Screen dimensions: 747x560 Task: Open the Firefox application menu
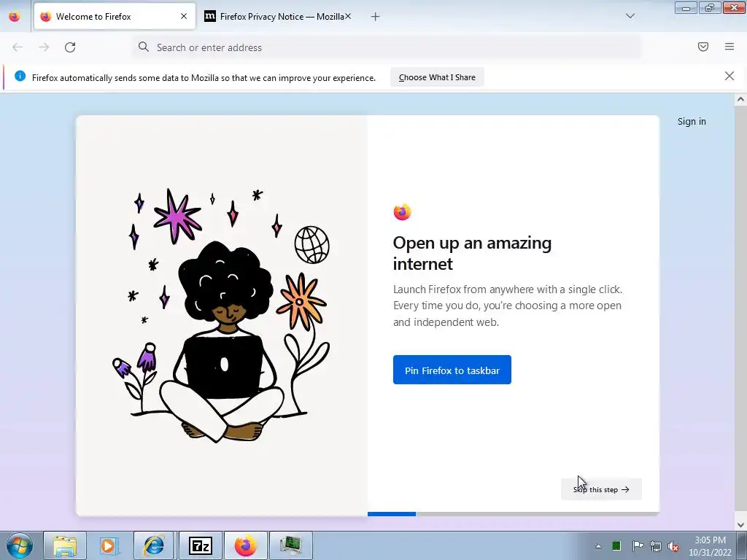[x=729, y=47]
